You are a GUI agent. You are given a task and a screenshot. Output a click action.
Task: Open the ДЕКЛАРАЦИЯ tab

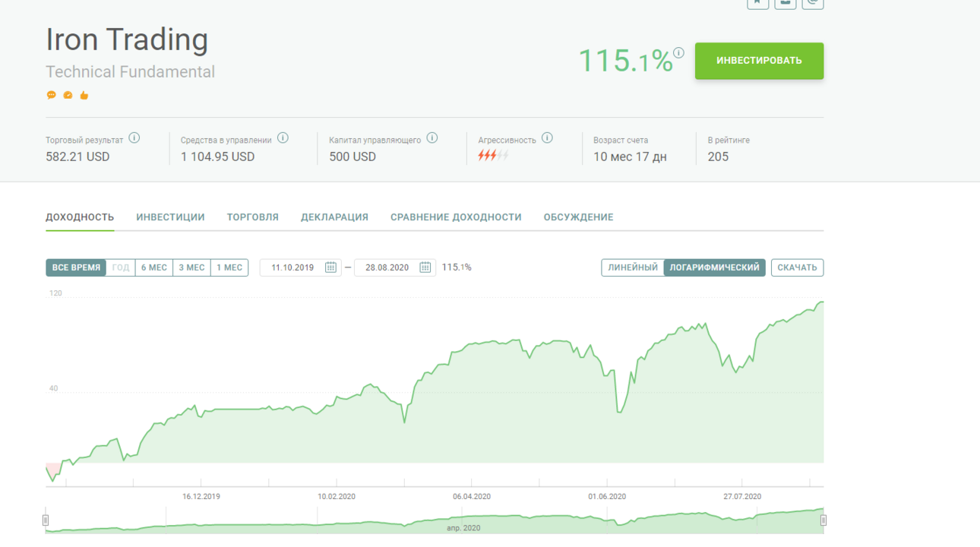pos(334,217)
